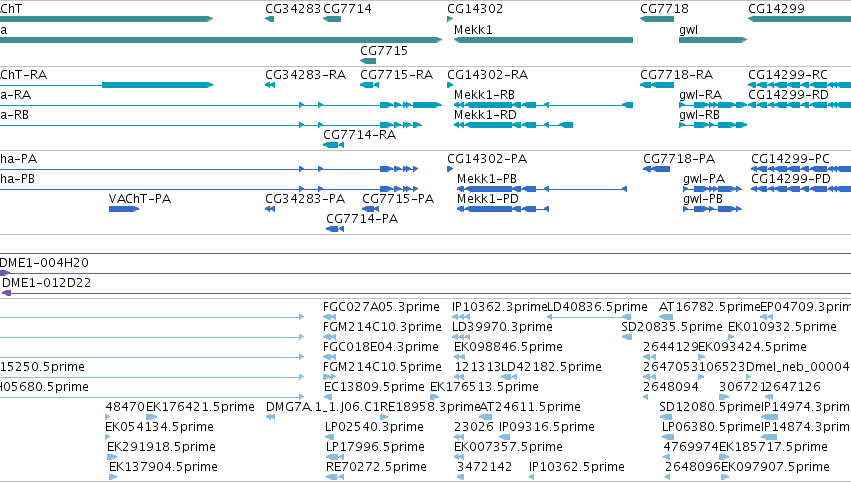Select protein CG14302-PA
The image size is (851, 482).
tap(487, 159)
